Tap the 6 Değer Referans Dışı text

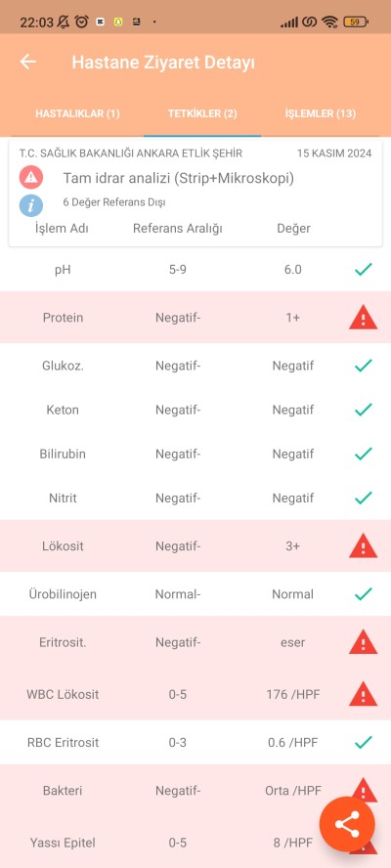pos(114,202)
